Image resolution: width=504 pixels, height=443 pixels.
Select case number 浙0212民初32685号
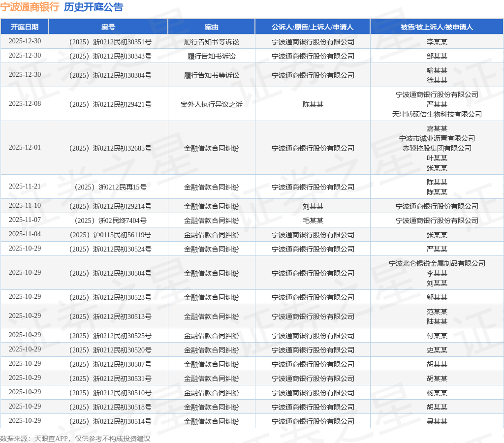[x=110, y=148]
